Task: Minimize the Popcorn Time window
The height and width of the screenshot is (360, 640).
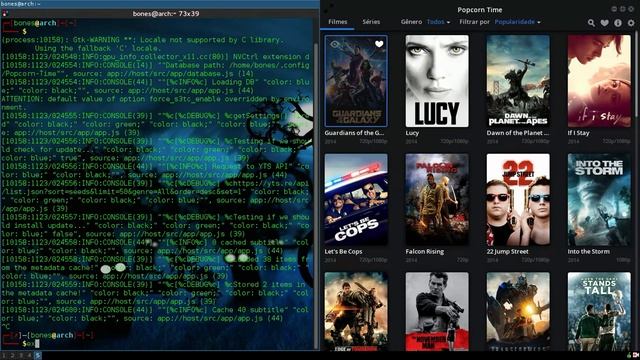Action: pos(614,9)
